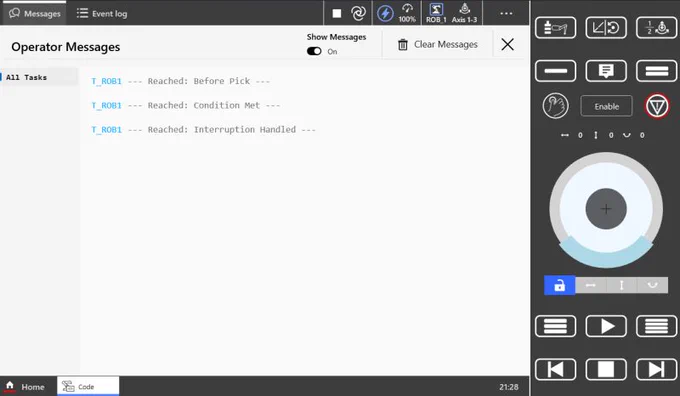Click the axis 1/2 toggle key
The height and width of the screenshot is (396, 680).
click(656, 28)
